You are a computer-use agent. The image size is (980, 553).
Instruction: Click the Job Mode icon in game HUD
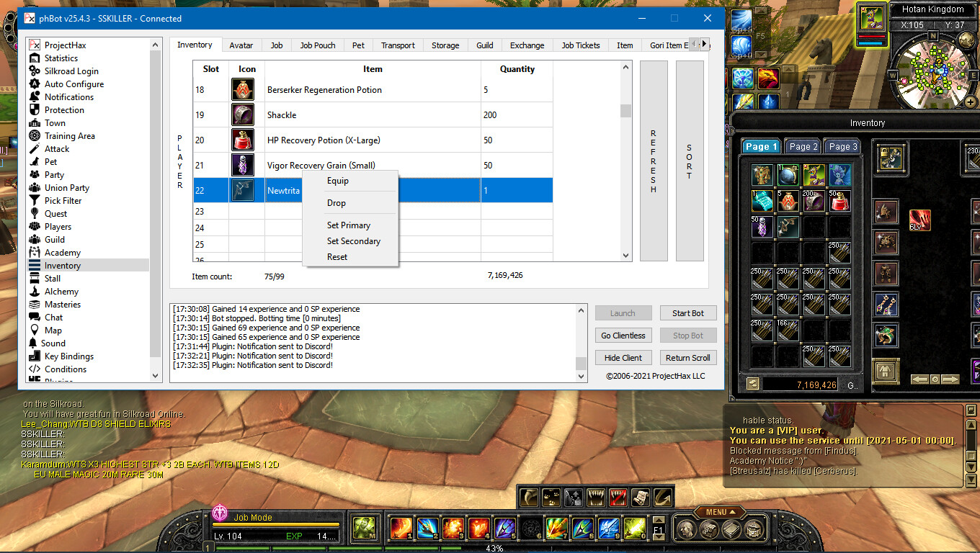coord(220,513)
